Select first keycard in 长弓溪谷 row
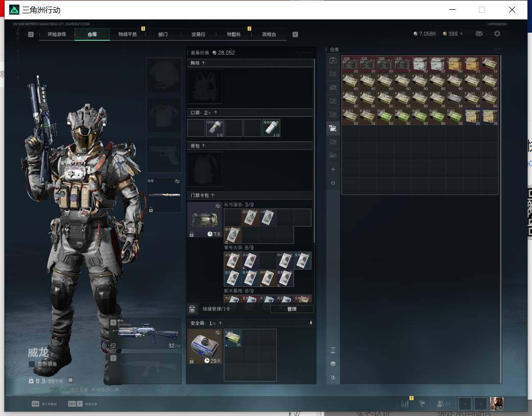Viewport: 532px width, 416px height. click(x=250, y=217)
